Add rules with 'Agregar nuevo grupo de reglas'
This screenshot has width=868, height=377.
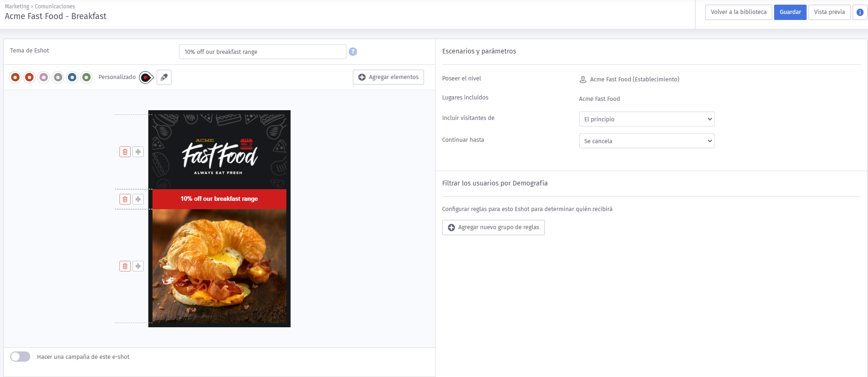(x=493, y=227)
